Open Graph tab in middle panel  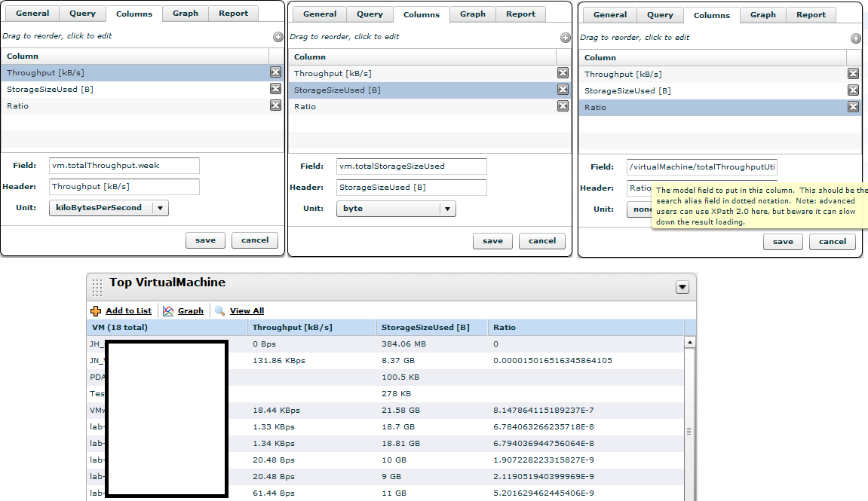pyautogui.click(x=473, y=14)
